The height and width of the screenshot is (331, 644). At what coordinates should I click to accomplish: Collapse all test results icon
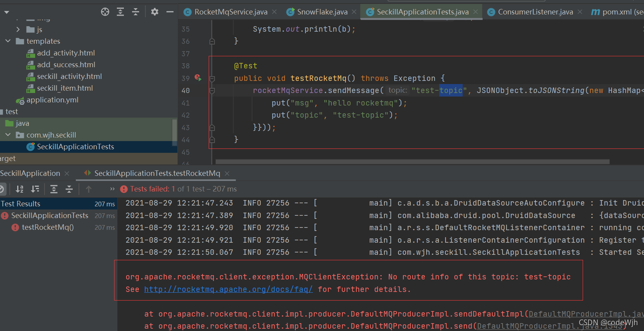coord(69,189)
